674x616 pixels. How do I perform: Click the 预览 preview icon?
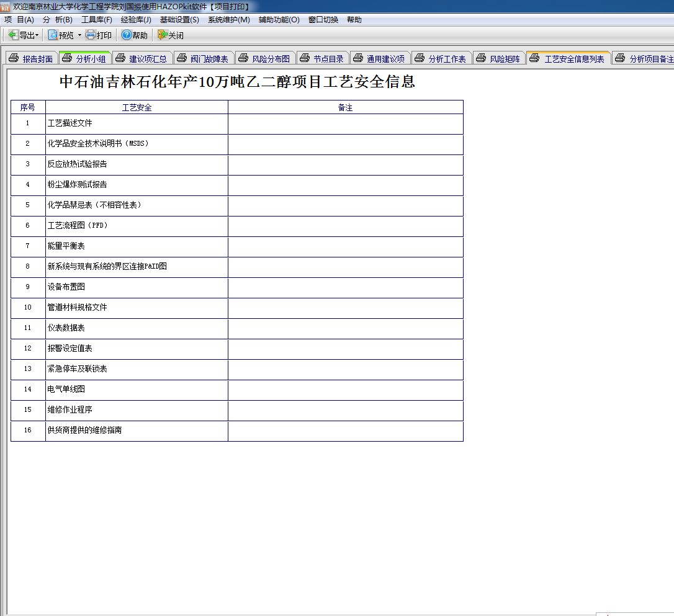(x=53, y=35)
